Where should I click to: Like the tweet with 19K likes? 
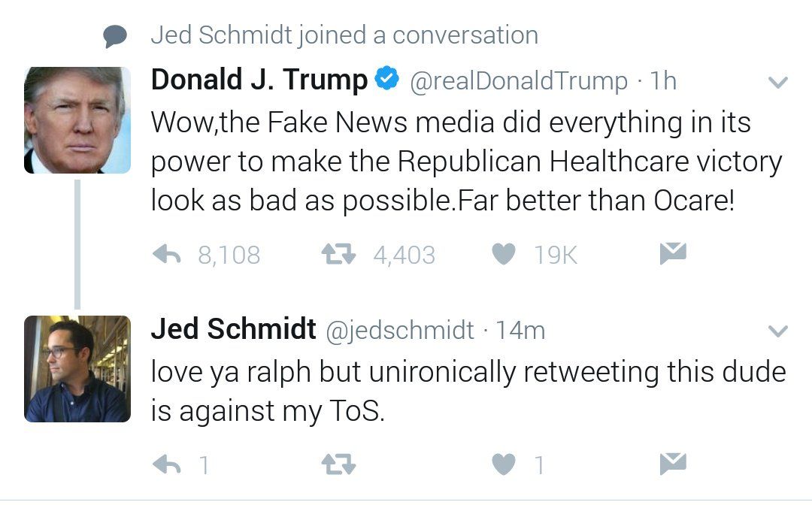[x=503, y=254]
